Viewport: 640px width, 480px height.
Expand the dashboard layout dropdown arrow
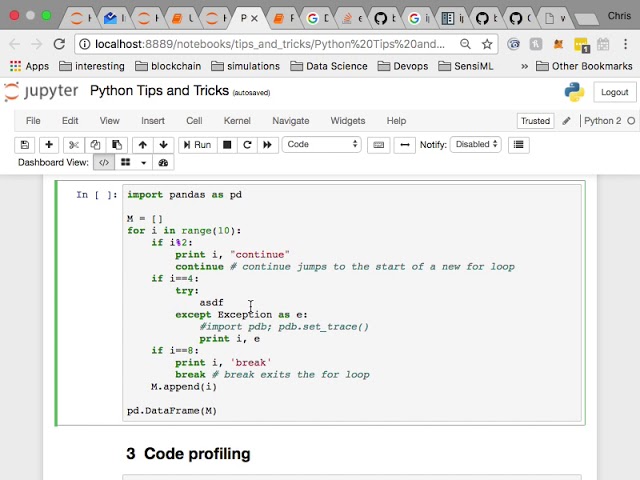[144, 162]
